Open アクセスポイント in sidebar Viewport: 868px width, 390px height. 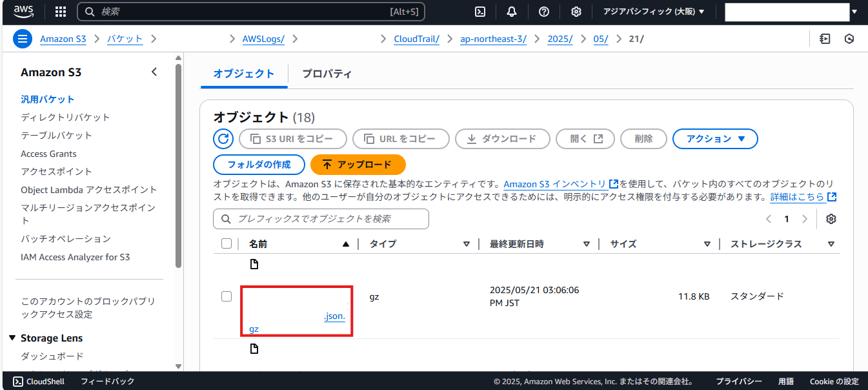click(56, 171)
